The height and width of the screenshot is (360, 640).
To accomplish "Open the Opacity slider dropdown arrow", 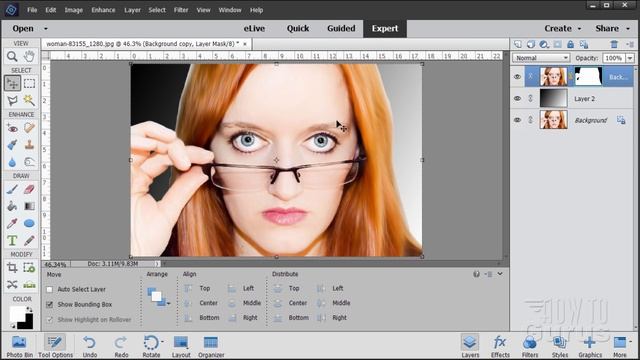I will (x=630, y=58).
